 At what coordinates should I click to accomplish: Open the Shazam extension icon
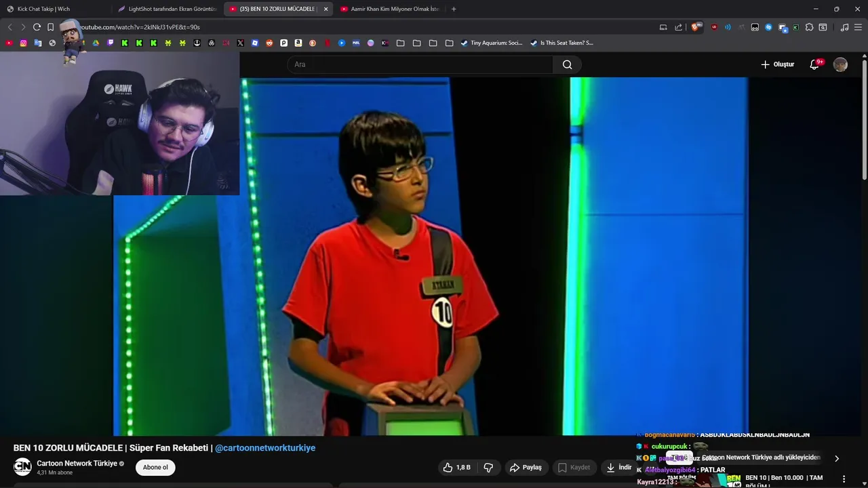768,27
